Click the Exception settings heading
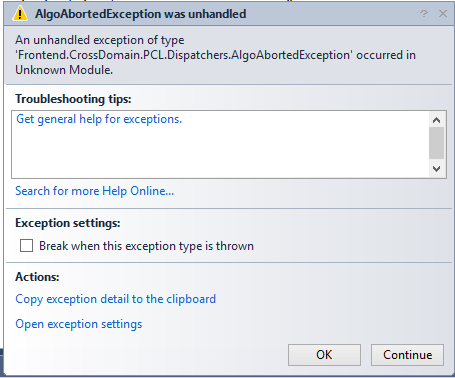Screen dimensions: 455x378 68,223
